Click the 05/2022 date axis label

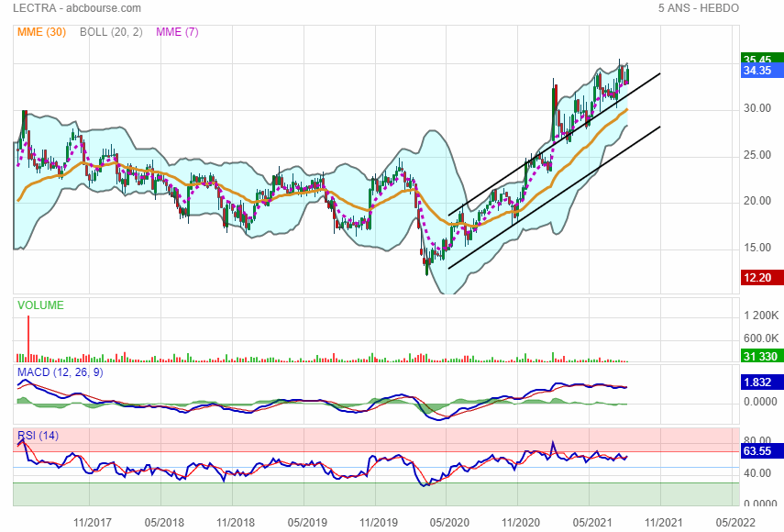(735, 523)
